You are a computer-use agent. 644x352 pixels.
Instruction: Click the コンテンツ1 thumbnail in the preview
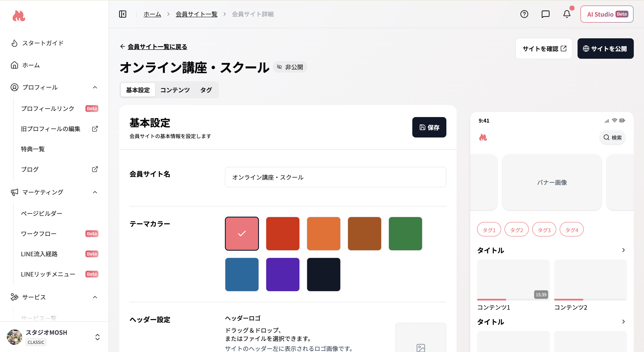(513, 280)
